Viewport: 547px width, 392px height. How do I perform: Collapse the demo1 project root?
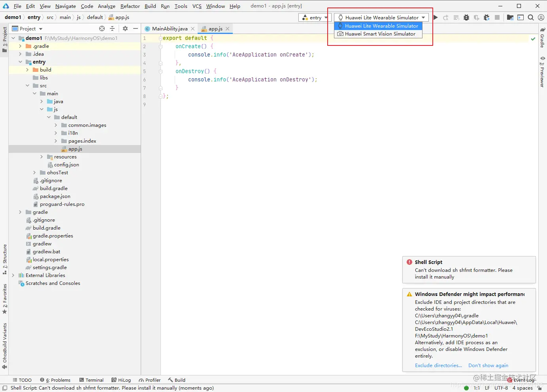point(13,38)
